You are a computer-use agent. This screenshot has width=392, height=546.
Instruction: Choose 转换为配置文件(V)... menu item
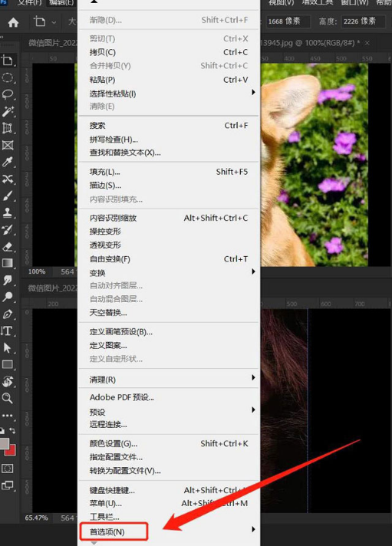[169, 471]
